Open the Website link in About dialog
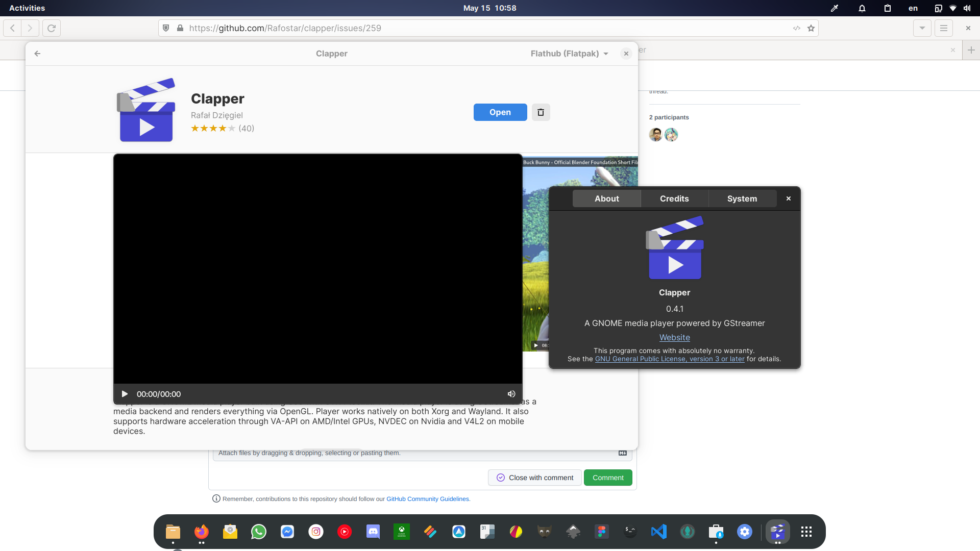 [x=674, y=337]
